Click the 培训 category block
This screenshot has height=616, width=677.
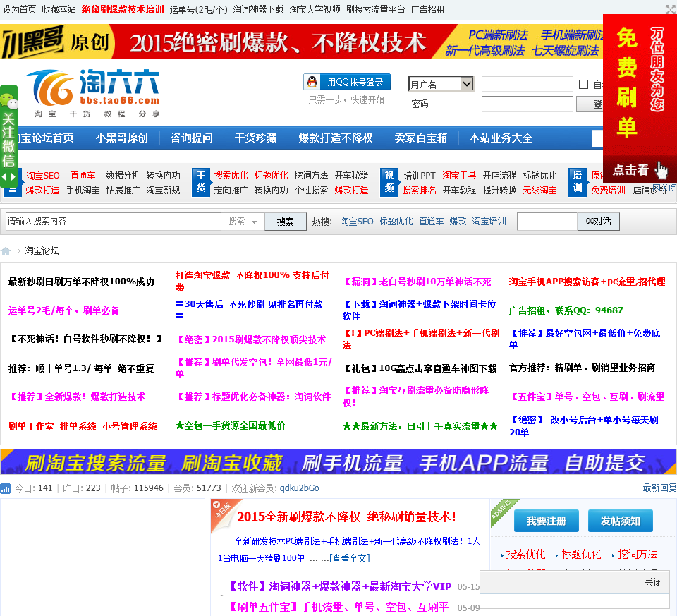tap(578, 182)
